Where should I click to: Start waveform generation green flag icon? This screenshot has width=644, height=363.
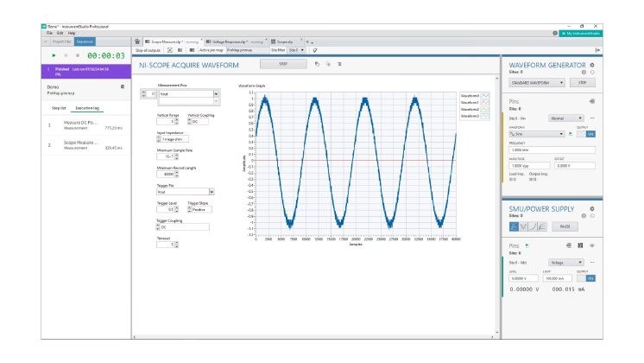click(571, 134)
